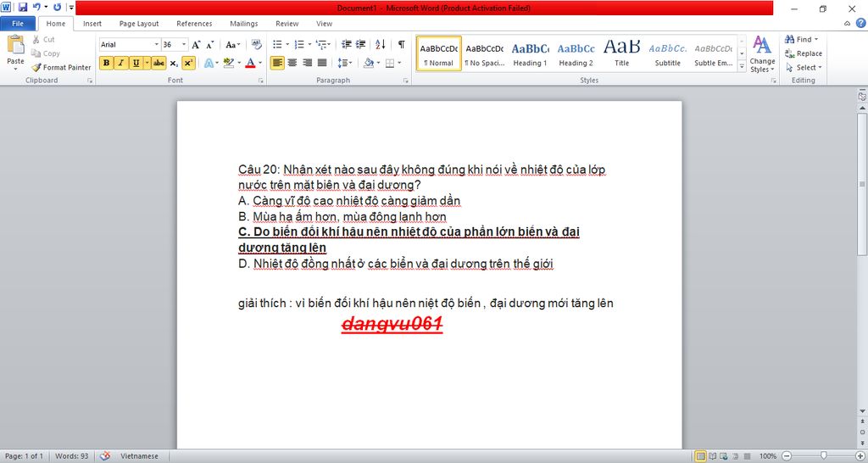The height and width of the screenshot is (463, 868).
Task: Justify the paragraph text
Action: coord(322,63)
